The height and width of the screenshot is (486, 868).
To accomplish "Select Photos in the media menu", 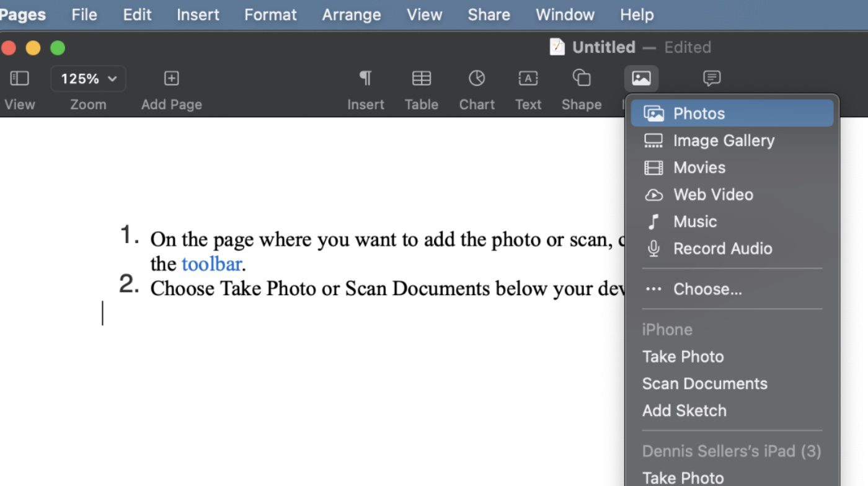I will tap(699, 113).
